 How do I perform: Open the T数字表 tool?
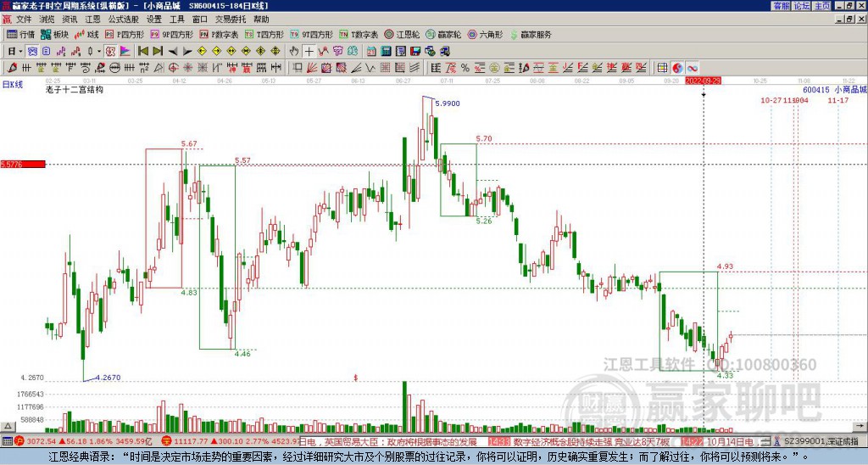pos(359,34)
